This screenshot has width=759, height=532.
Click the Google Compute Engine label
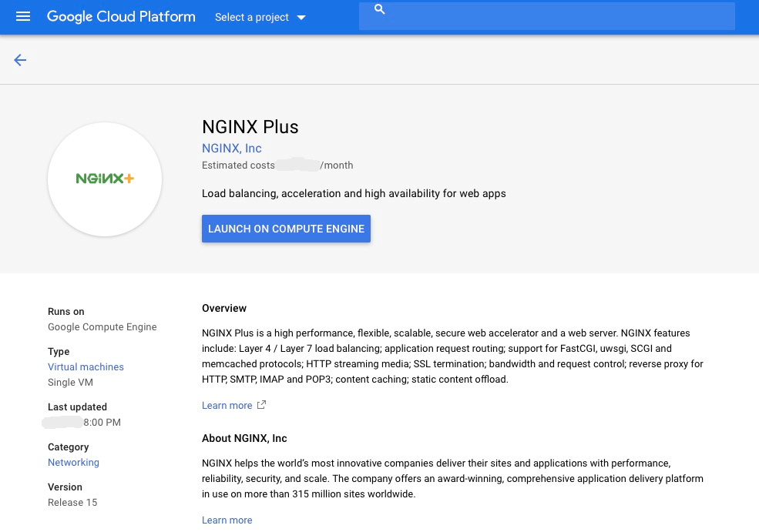pos(102,326)
